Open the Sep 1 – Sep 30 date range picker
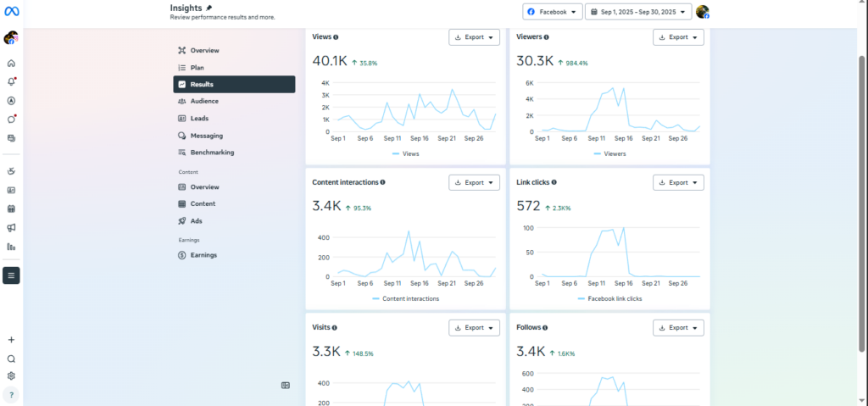Viewport: 868px width, 406px height. [638, 12]
